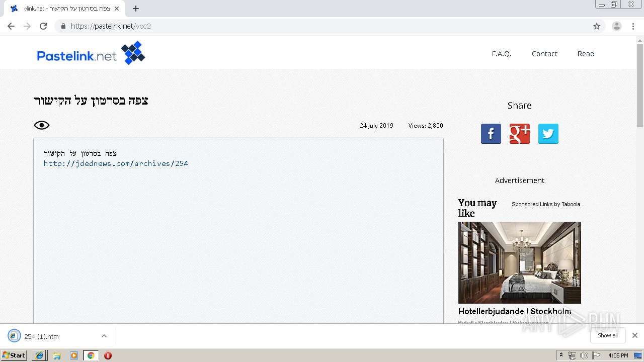Open downloaded file 254 (1).htm

tap(41, 336)
